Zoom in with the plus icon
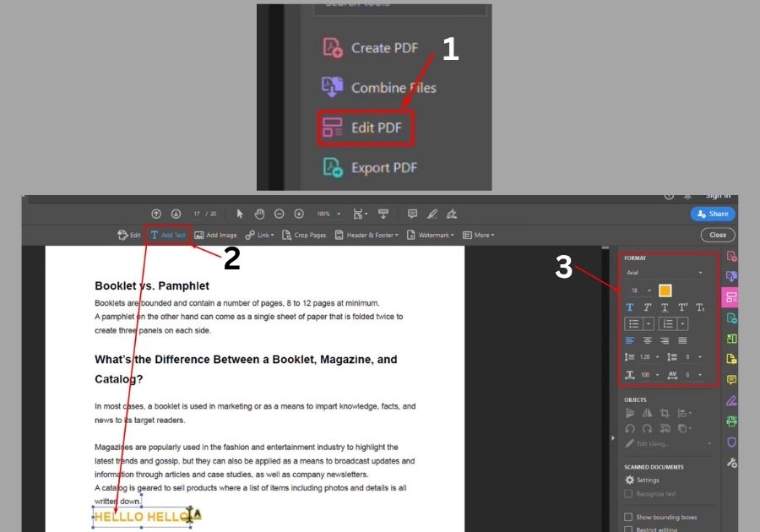Screen dimensions: 760x532 (299, 214)
